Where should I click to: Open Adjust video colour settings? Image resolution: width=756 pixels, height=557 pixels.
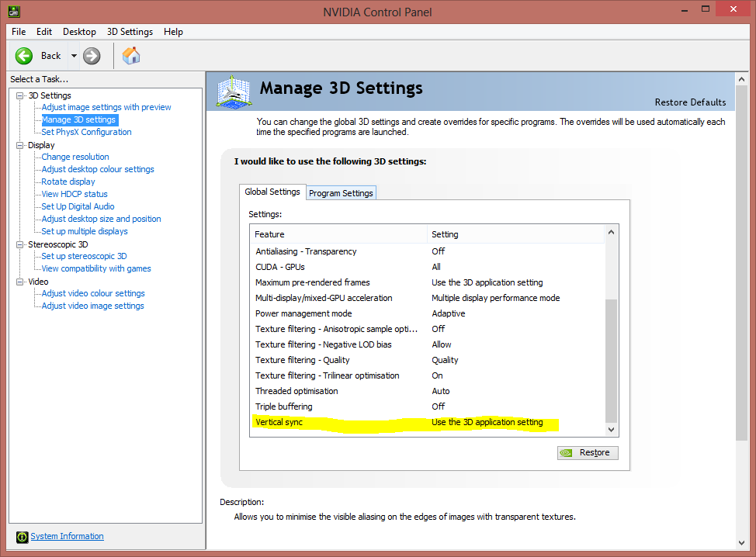click(93, 293)
